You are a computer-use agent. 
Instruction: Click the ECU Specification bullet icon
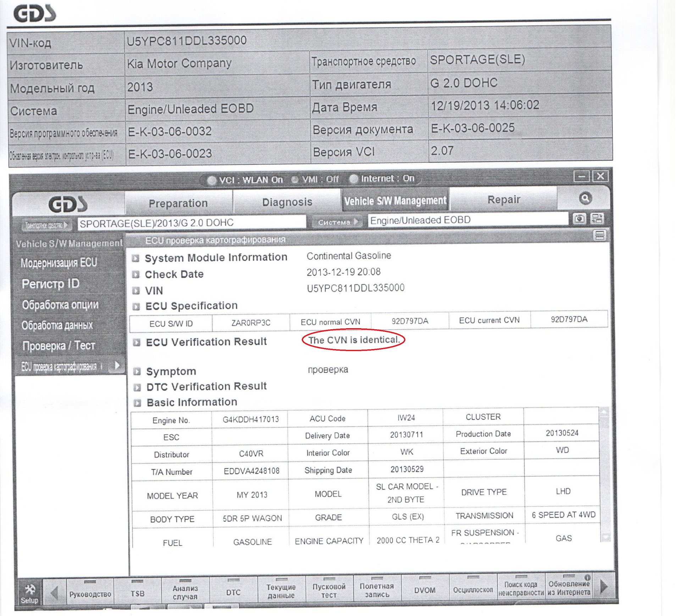coord(136,307)
